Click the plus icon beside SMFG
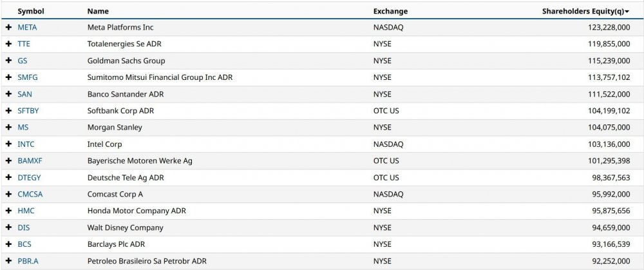Viewport: 644px width, 270px height. [8, 78]
